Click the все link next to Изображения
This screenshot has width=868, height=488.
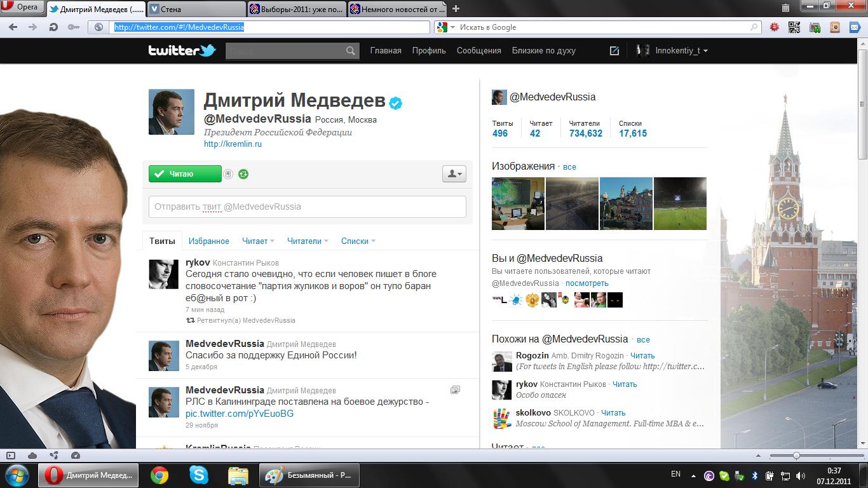click(x=569, y=167)
